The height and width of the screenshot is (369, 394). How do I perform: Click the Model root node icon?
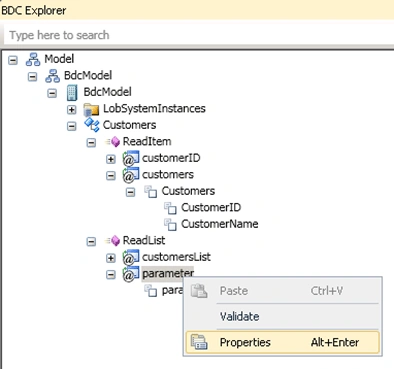click(x=33, y=59)
